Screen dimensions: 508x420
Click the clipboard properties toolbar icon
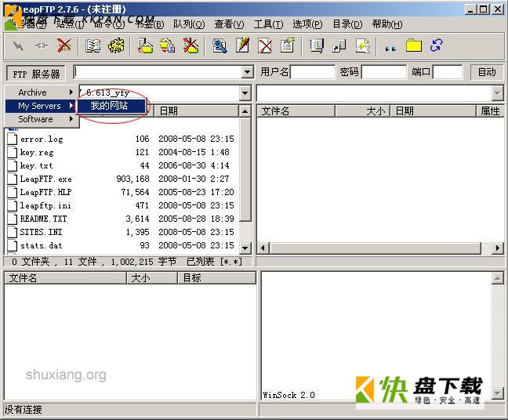click(288, 45)
